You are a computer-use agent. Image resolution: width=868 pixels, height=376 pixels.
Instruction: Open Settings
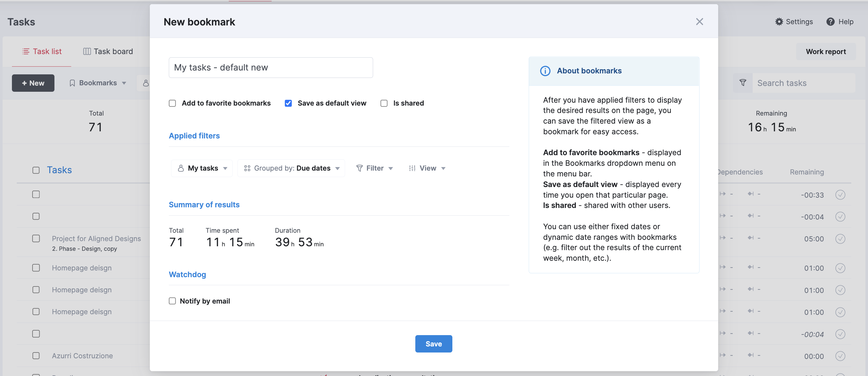pyautogui.click(x=794, y=22)
